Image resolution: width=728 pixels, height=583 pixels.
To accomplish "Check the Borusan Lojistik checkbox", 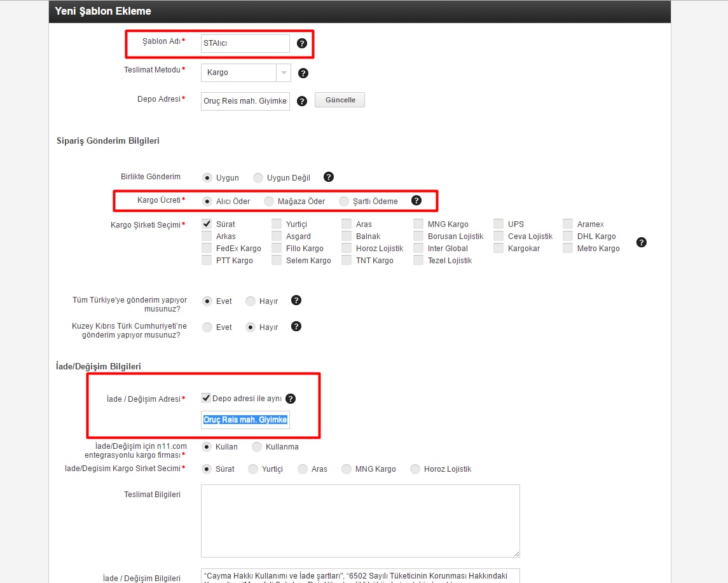I will [x=418, y=236].
